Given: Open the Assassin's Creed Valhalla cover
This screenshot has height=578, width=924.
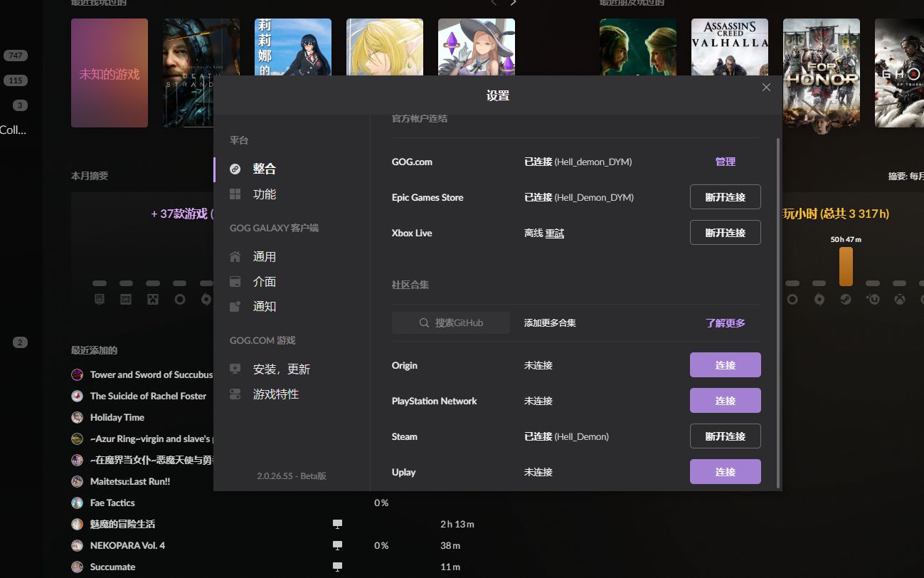Looking at the screenshot, I should pyautogui.click(x=730, y=47).
